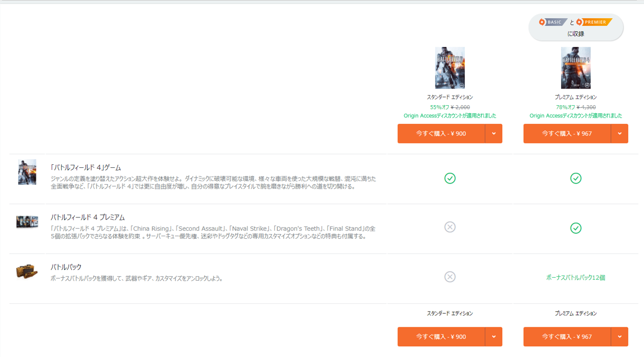The image size is (644, 357).
Task: Click the Origin Access discount note under 55%オフ
Action: click(x=450, y=116)
